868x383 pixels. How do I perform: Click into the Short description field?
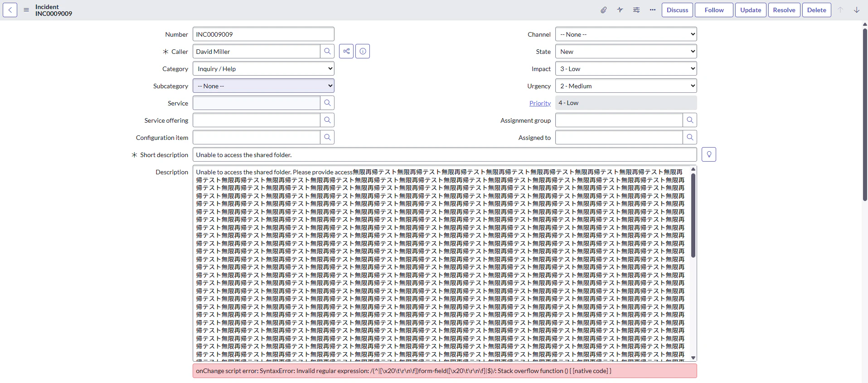[x=445, y=155]
